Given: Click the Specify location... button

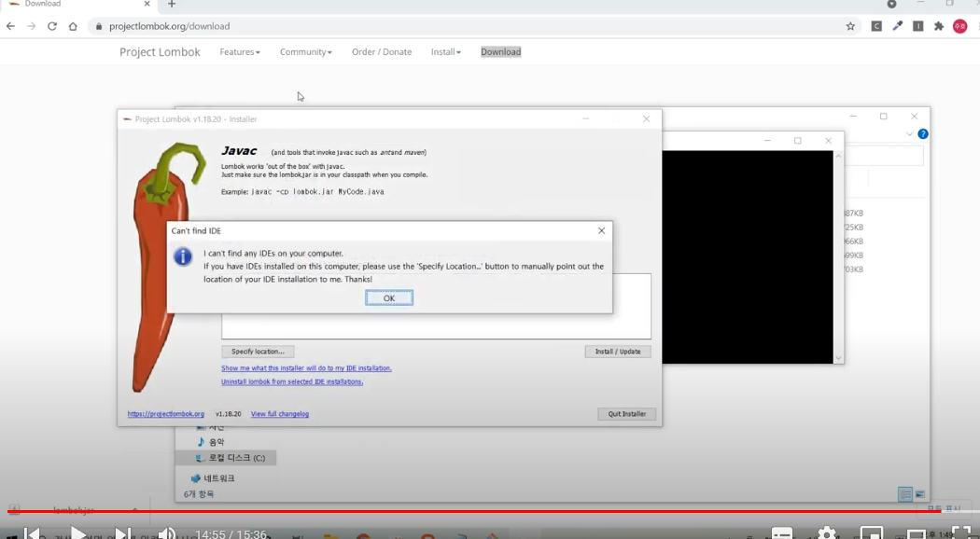Looking at the screenshot, I should [258, 352].
